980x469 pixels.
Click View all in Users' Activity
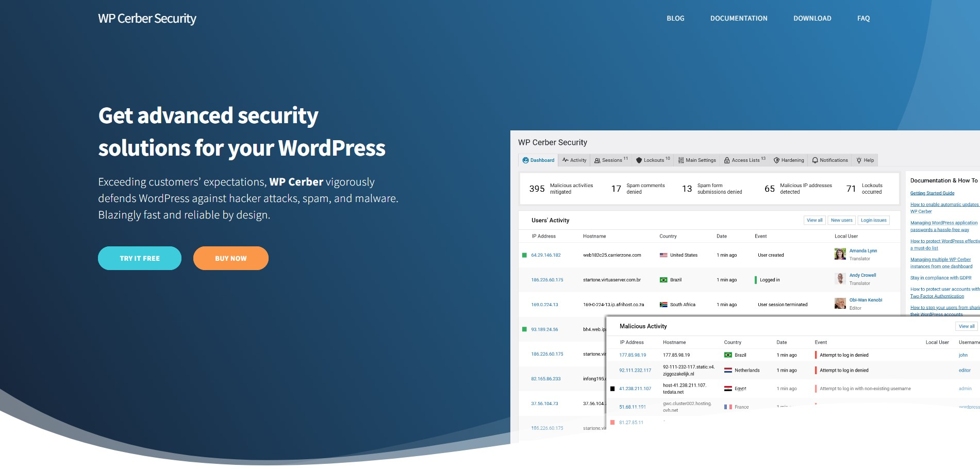pos(815,221)
